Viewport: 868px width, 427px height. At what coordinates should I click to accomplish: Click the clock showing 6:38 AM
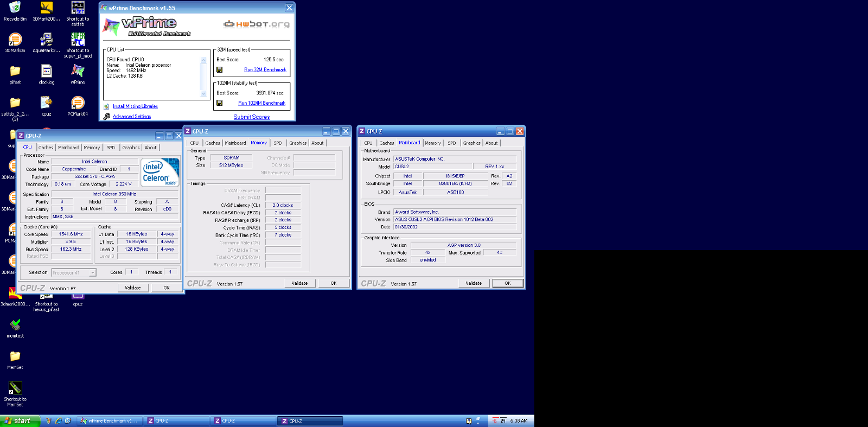pos(519,420)
